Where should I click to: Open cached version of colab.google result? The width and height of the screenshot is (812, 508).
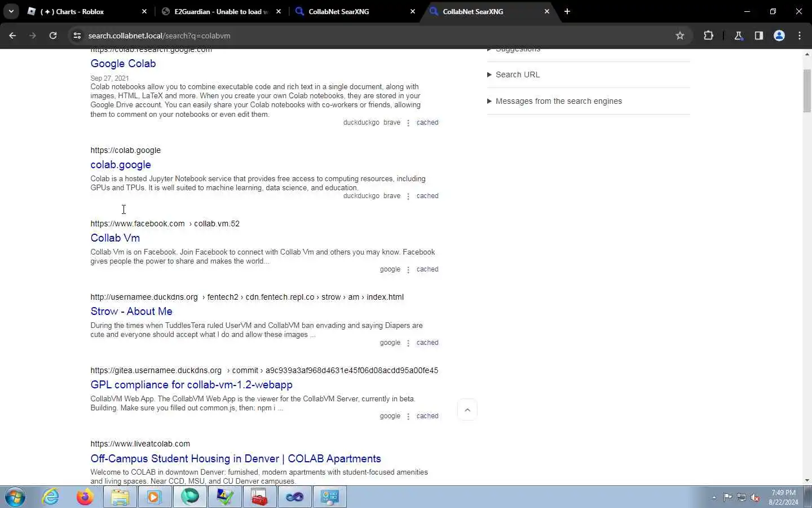[427, 196]
